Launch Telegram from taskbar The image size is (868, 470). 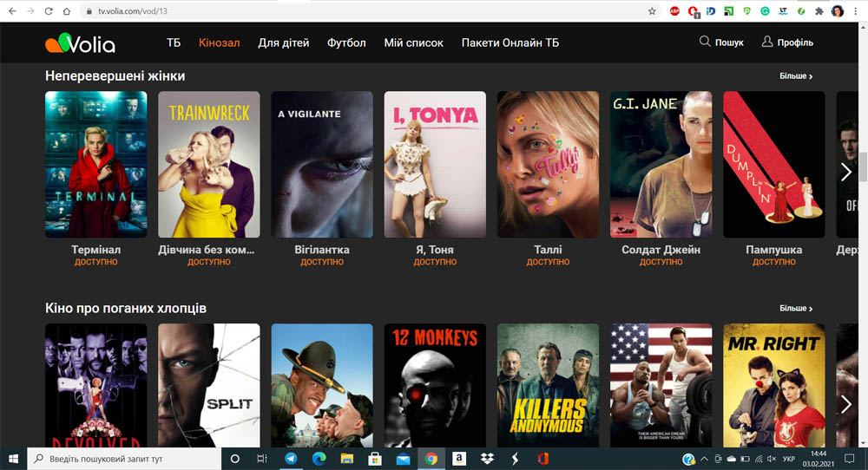pos(291,459)
